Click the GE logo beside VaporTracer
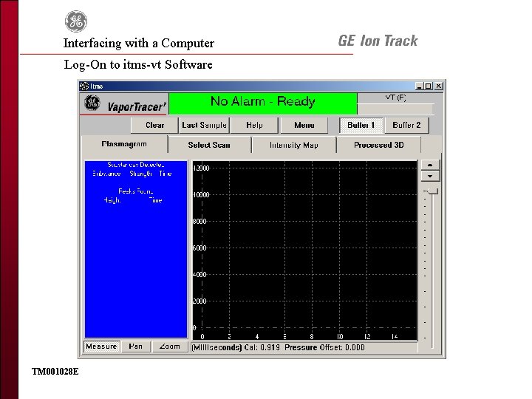Viewport: 532px width, 399px height. point(92,103)
